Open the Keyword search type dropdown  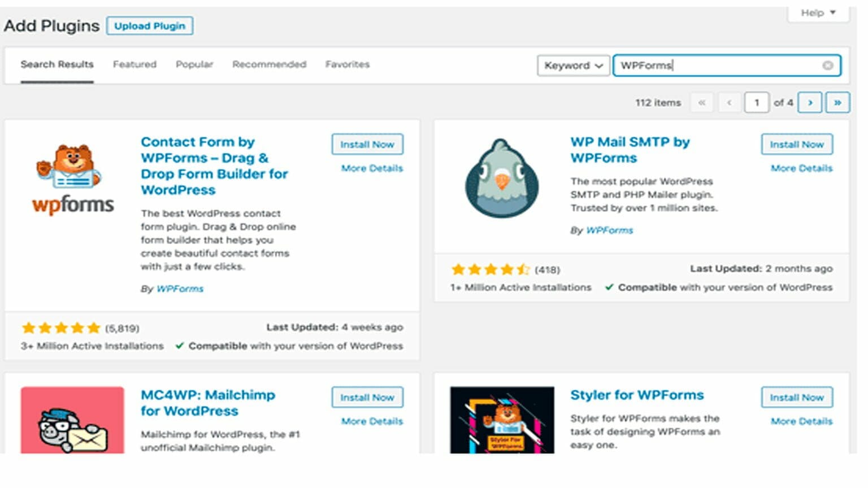pos(574,66)
